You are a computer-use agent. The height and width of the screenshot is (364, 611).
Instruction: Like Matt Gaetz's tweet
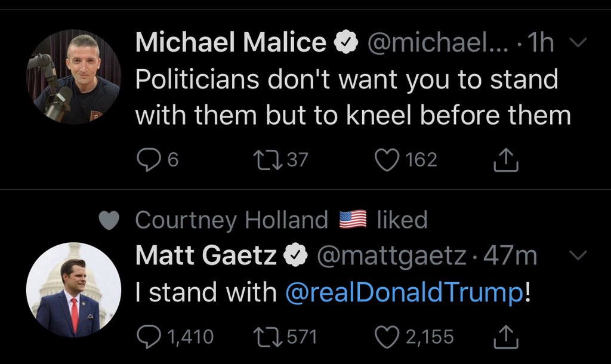tap(386, 337)
